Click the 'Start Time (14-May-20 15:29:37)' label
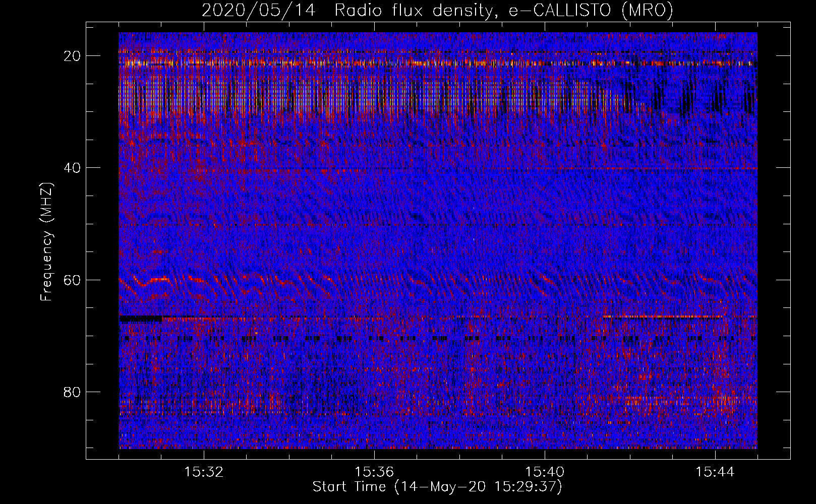The width and height of the screenshot is (816, 504). pyautogui.click(x=437, y=487)
